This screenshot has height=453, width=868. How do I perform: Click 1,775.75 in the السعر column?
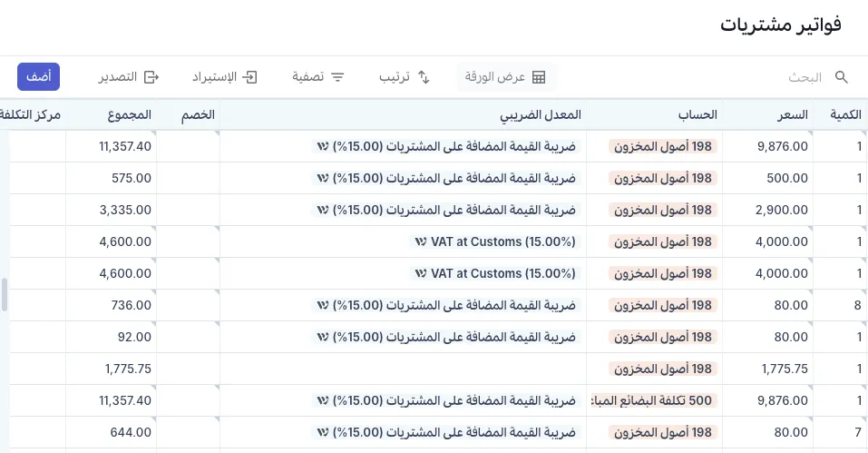[768, 369]
